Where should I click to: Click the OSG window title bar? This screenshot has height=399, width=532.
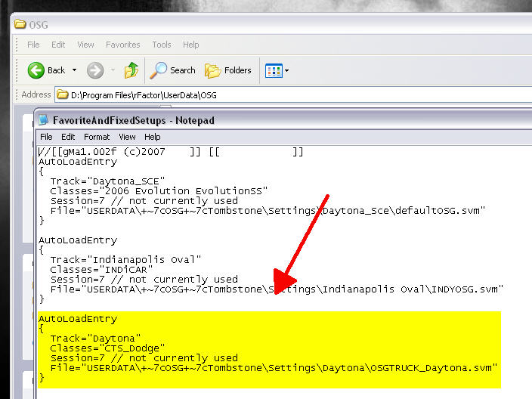point(271,24)
